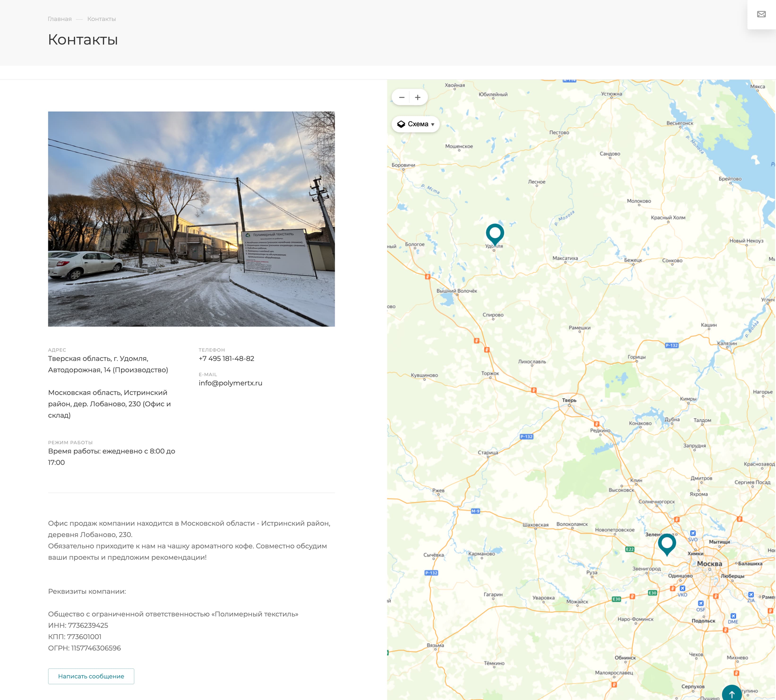Image resolution: width=776 pixels, height=700 pixels.
Task: Click the layers icon in Схема control
Action: 401,124
